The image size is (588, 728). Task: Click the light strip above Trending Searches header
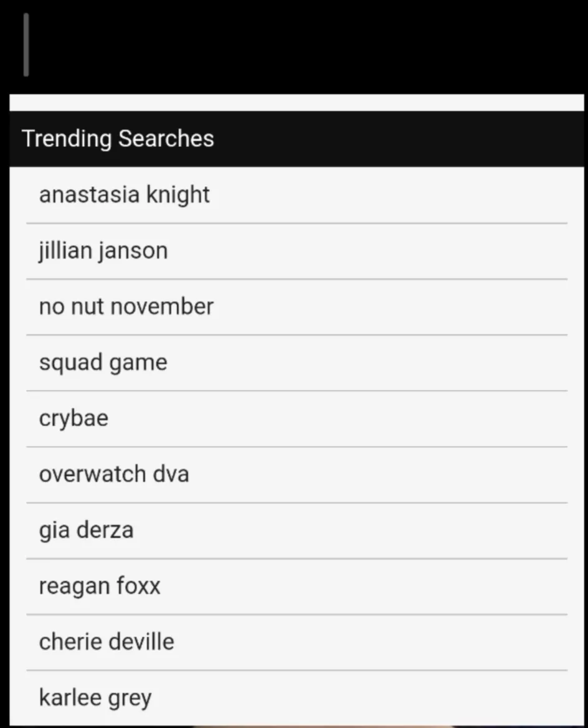296,103
